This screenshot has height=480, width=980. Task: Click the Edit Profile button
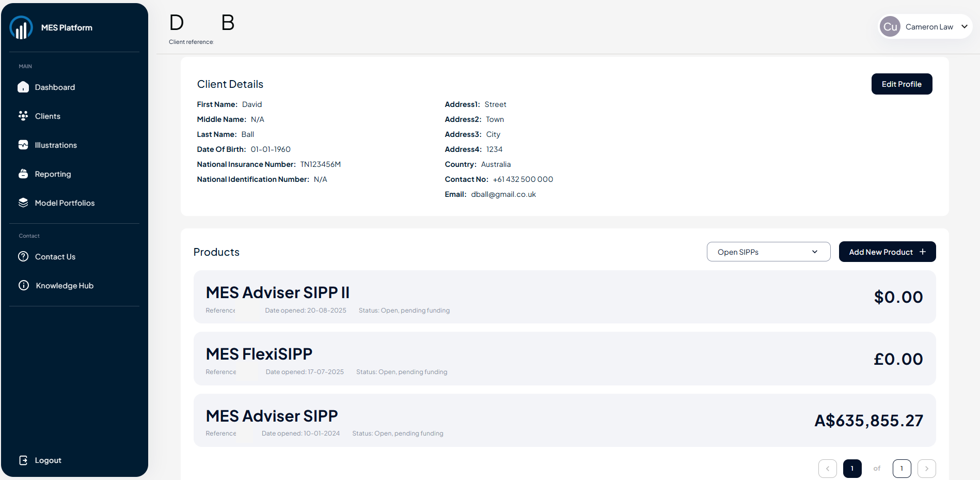point(902,84)
